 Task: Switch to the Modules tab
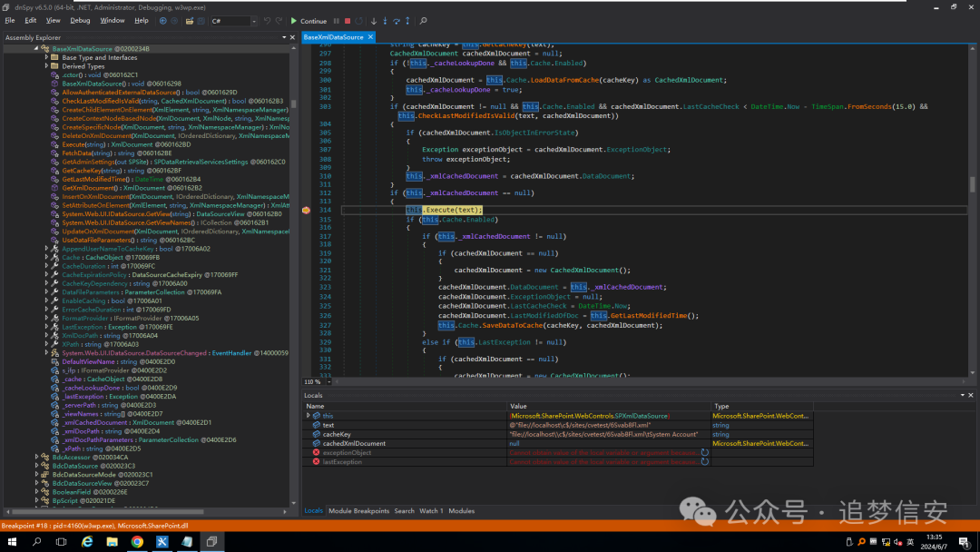461,511
